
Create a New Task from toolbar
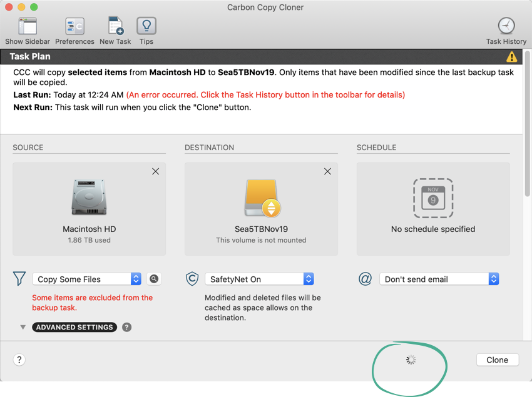click(x=115, y=26)
